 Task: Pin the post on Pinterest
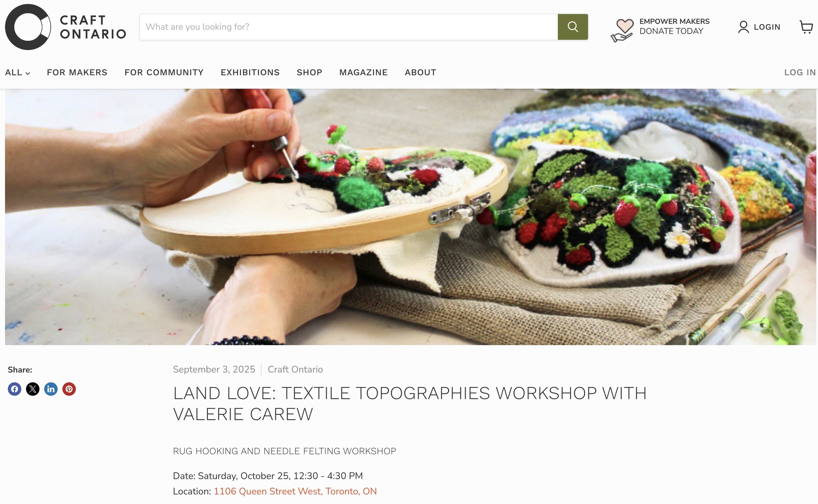[69, 389]
